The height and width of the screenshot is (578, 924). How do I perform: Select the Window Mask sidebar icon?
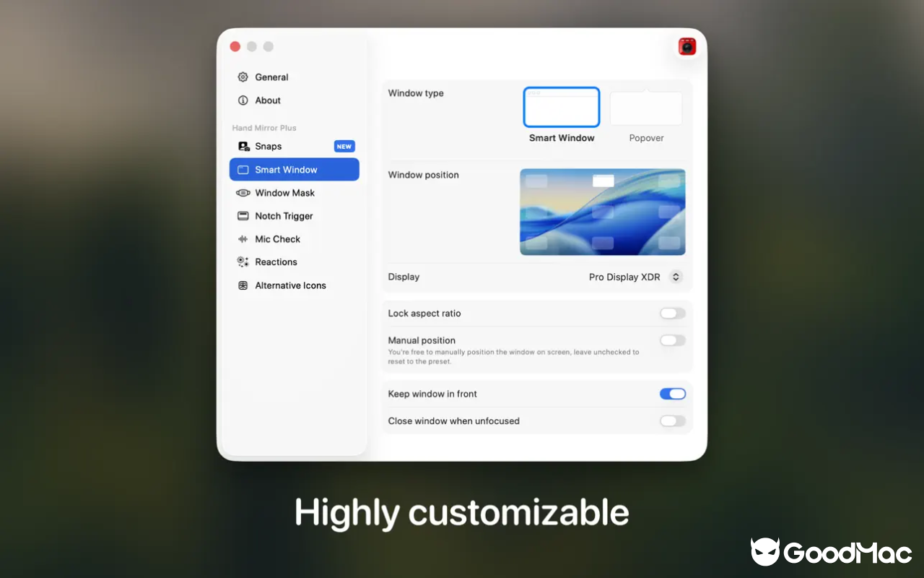(243, 193)
